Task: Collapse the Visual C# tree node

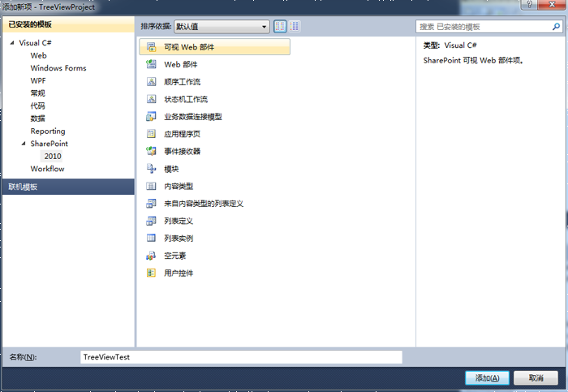Action: [x=12, y=43]
